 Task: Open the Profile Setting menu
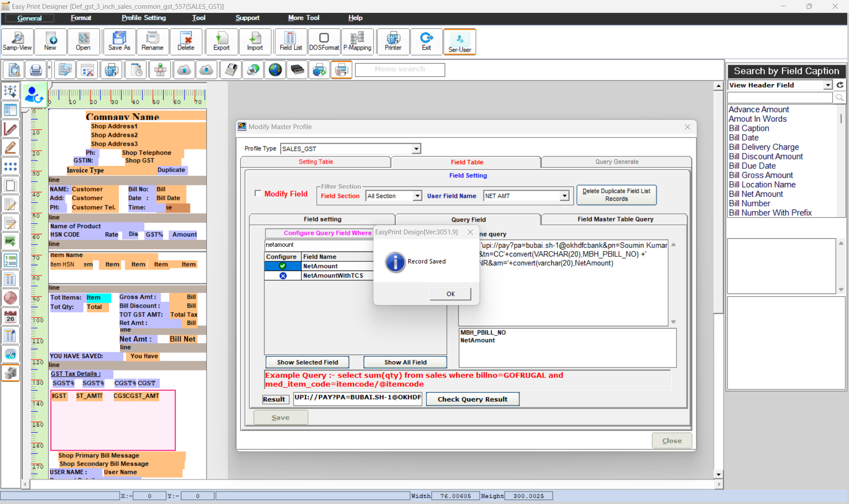coord(143,18)
